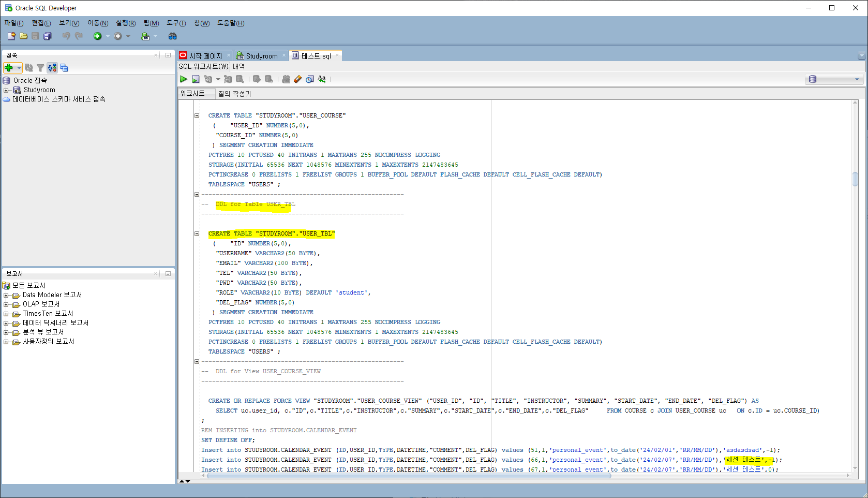Click the Unshared SQL Worksheet icon

pyautogui.click(x=286, y=79)
